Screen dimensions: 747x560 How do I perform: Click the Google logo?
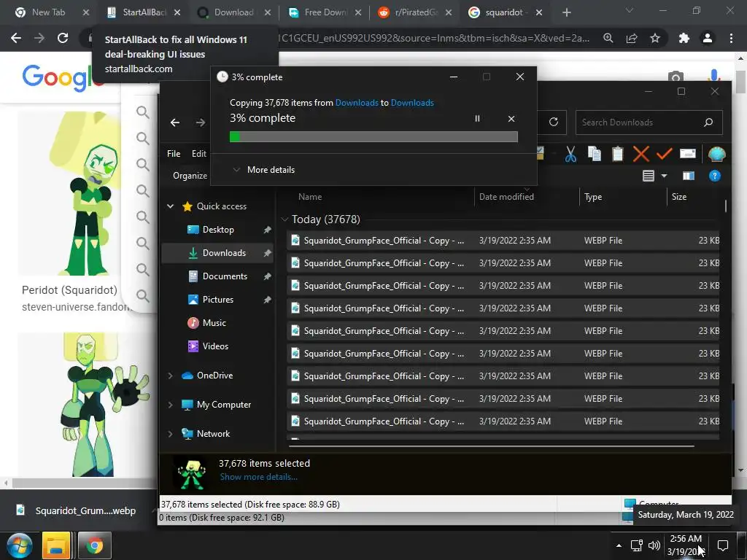[62, 77]
